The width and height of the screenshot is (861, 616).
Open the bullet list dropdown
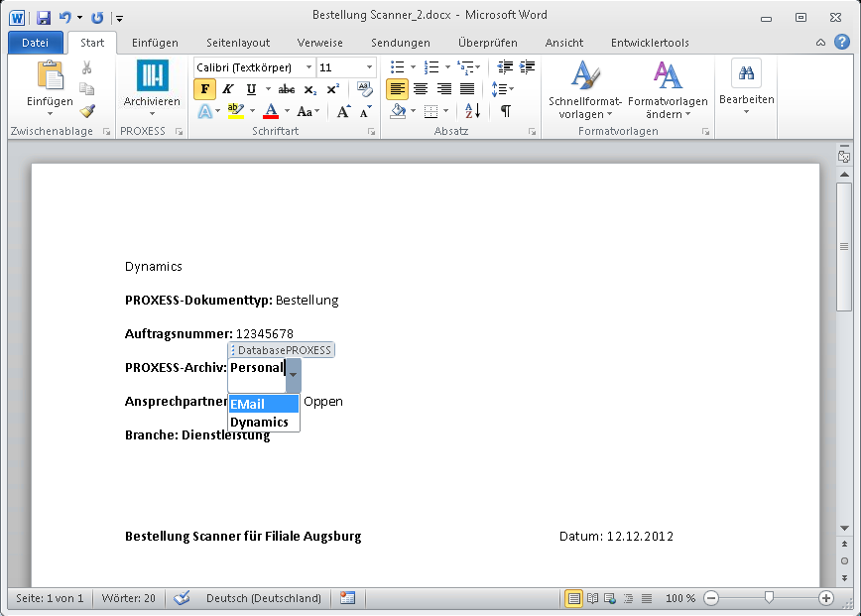[x=413, y=67]
